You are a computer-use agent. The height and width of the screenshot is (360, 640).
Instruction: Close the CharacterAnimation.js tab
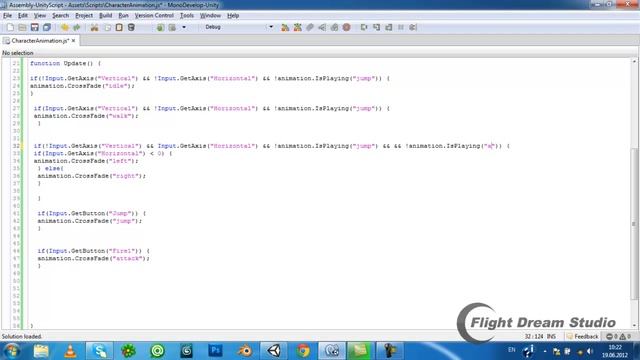(73, 41)
